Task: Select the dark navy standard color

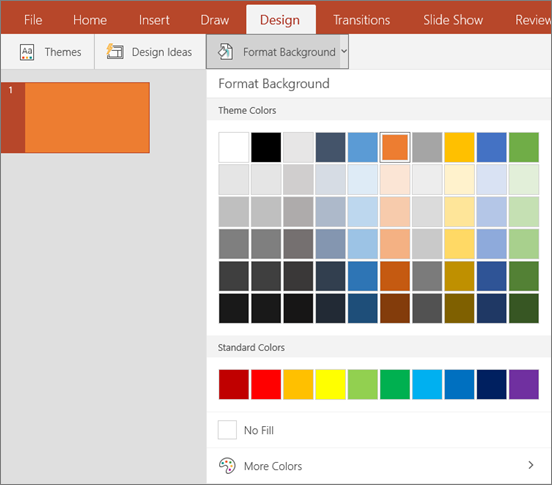Action: (491, 384)
